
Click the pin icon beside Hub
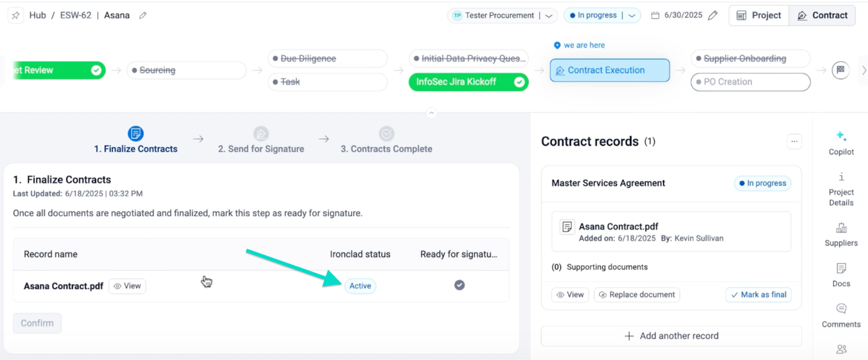tap(16, 15)
